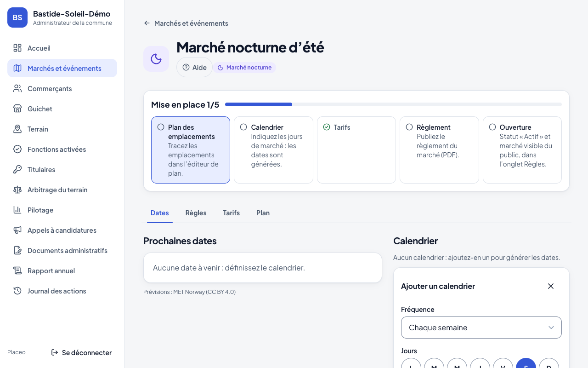Image resolution: width=588 pixels, height=368 pixels.
Task: Open the Fréquence dropdown set to Chaque semaine
Action: click(x=481, y=328)
